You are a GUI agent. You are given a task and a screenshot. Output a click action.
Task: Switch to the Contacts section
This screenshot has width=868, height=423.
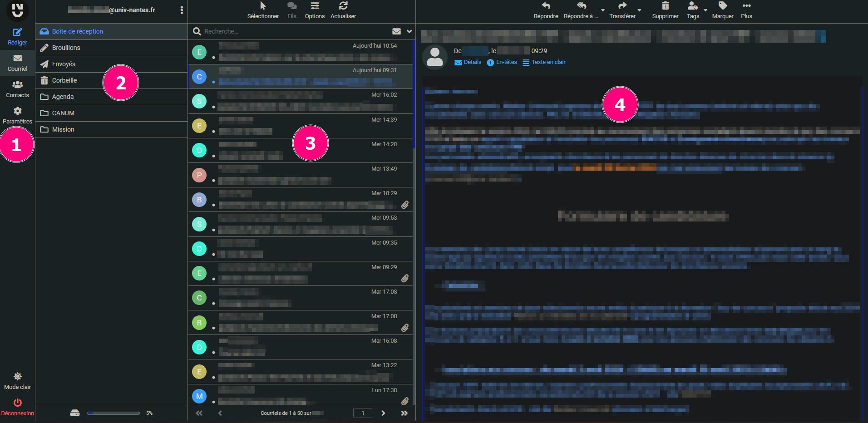pos(17,89)
